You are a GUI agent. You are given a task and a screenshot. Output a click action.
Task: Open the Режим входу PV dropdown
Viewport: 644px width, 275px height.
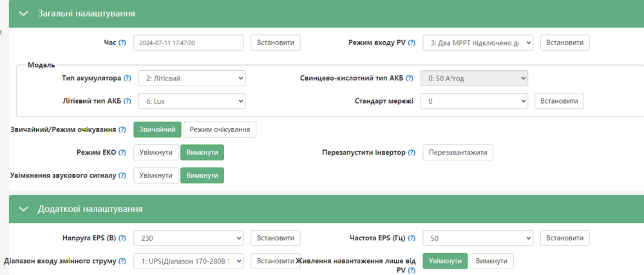tap(478, 43)
